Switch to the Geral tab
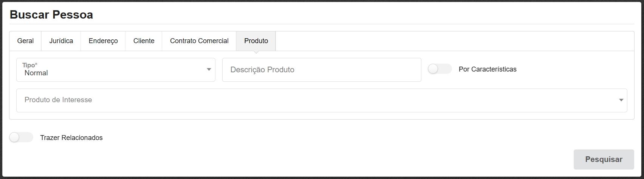Screen dimensions: 644x179 25,41
